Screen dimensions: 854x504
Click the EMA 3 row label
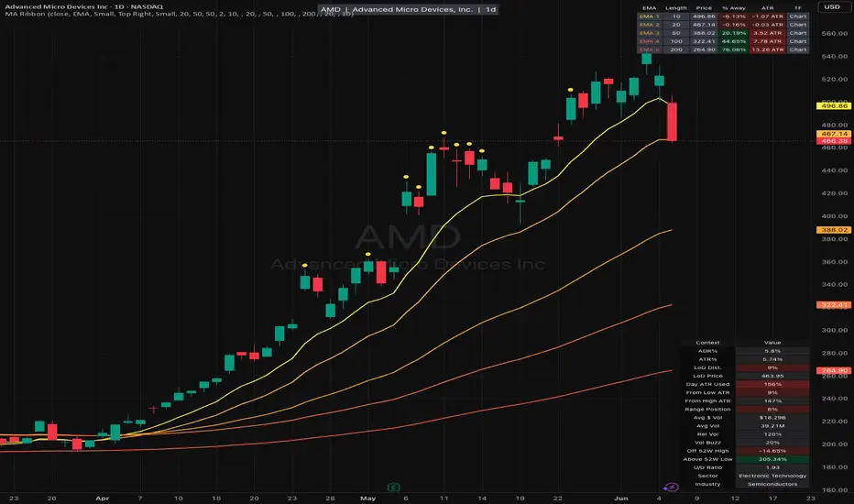click(650, 33)
